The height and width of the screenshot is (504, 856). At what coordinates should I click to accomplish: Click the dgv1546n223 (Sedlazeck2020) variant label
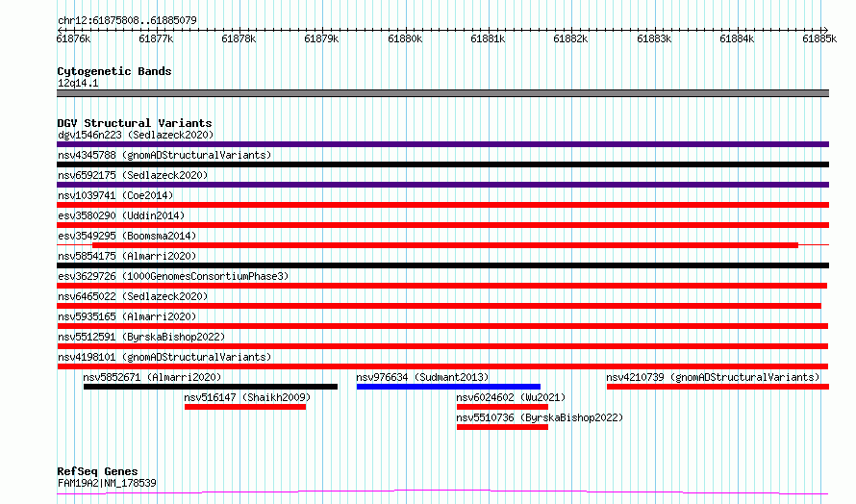point(136,135)
